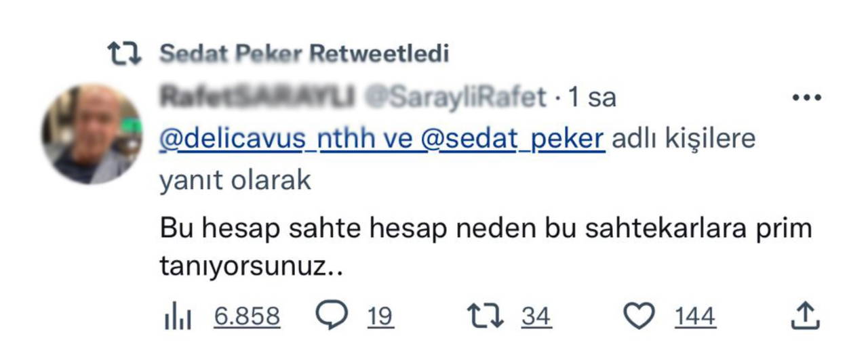Click the "Sedat Peker Retweetledi" label
Viewport: 868px width, 361px height.
point(304,54)
